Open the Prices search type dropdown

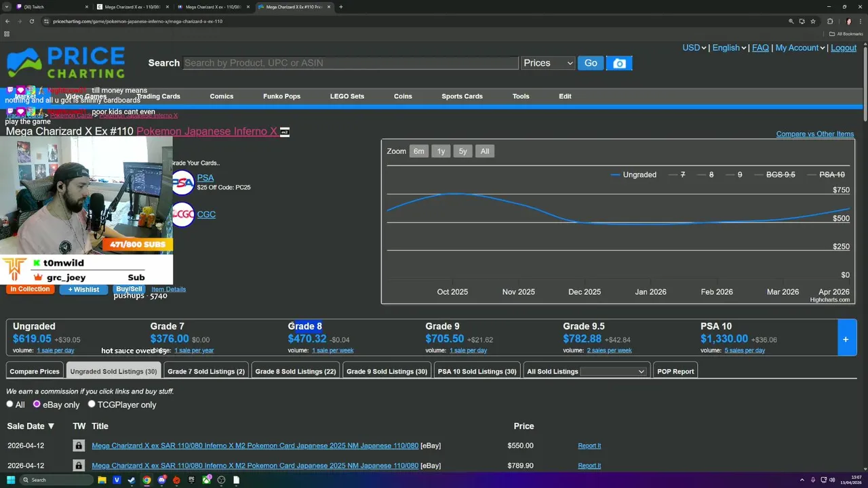548,63
